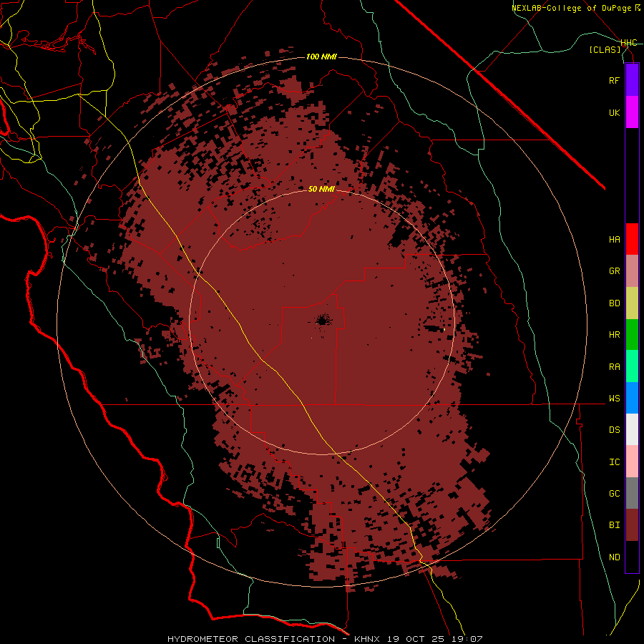Click the radar site center point

(x=323, y=321)
